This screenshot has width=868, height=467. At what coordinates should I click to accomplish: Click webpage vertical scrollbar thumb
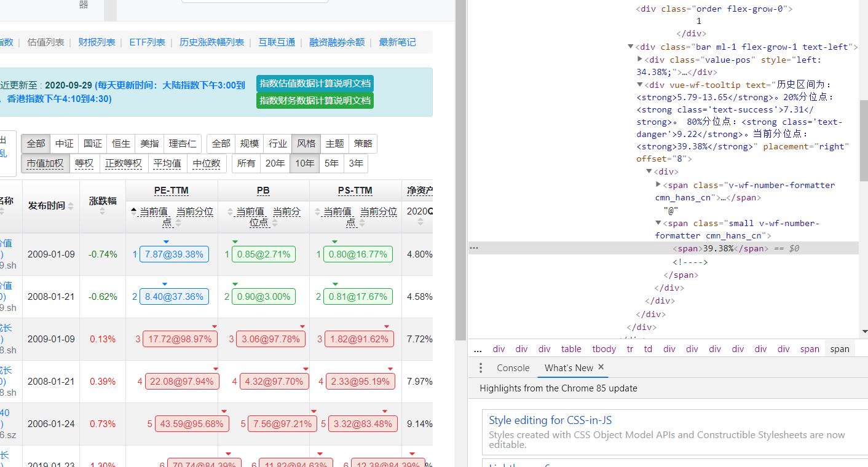(x=460, y=169)
